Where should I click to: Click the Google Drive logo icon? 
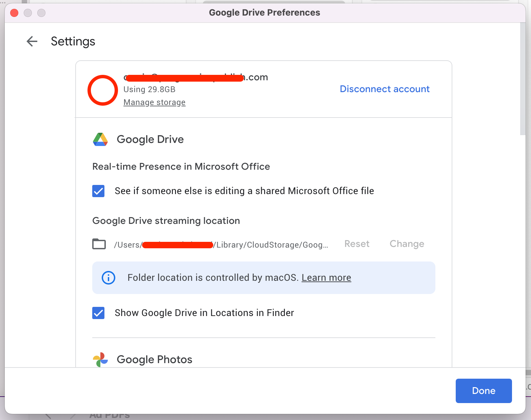coord(100,140)
